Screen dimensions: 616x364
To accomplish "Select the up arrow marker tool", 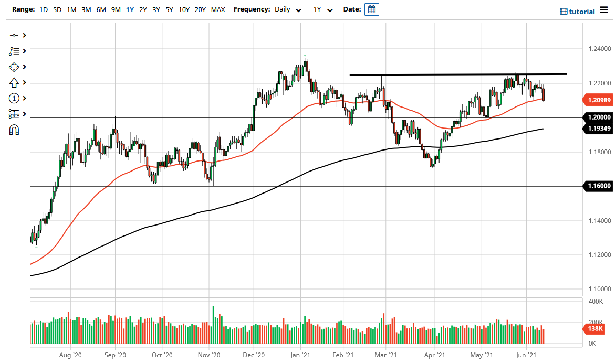I will [14, 82].
